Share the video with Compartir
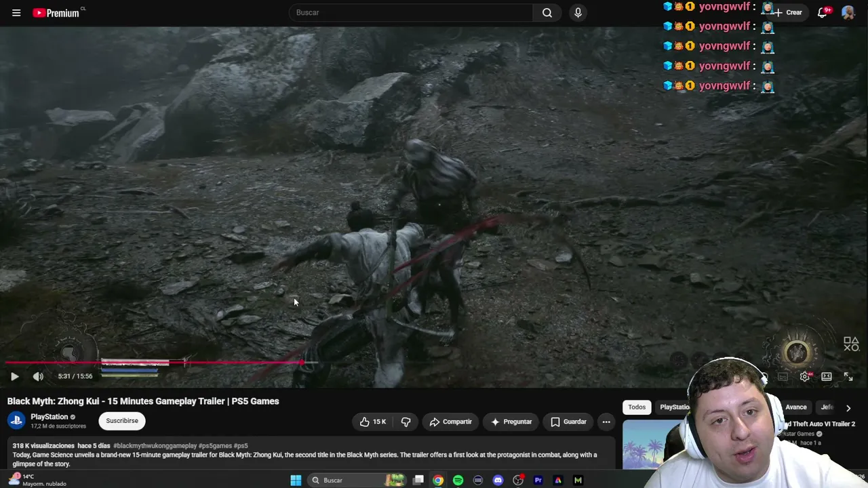Viewport: 868px width, 488px height. click(450, 422)
